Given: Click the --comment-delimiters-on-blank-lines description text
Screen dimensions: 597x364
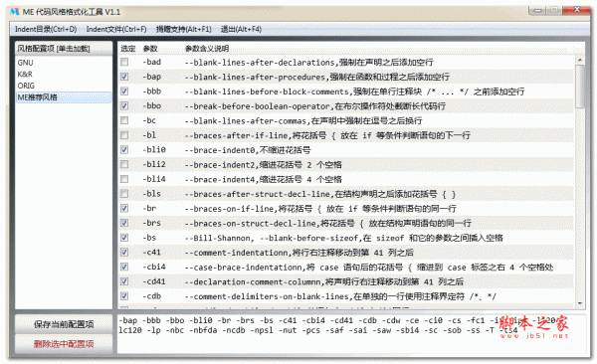Looking at the screenshot, I should click(x=340, y=296).
